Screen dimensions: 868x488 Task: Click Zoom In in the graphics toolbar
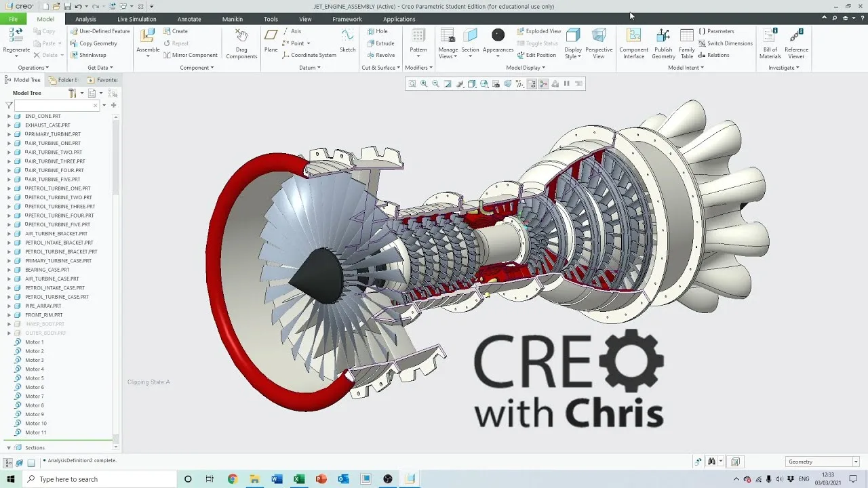[x=424, y=84]
